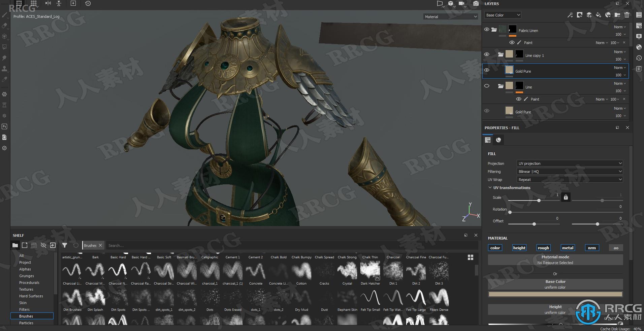This screenshot has width=644, height=331.
Task: Open Line copy 1 opacity 100 dropdown
Action: pyautogui.click(x=620, y=59)
